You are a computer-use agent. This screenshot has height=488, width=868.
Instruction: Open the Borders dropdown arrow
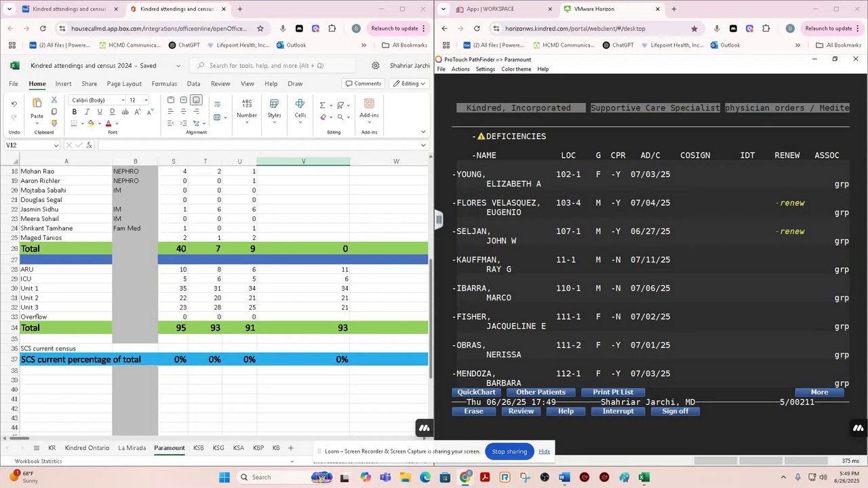pyautogui.click(x=82, y=123)
